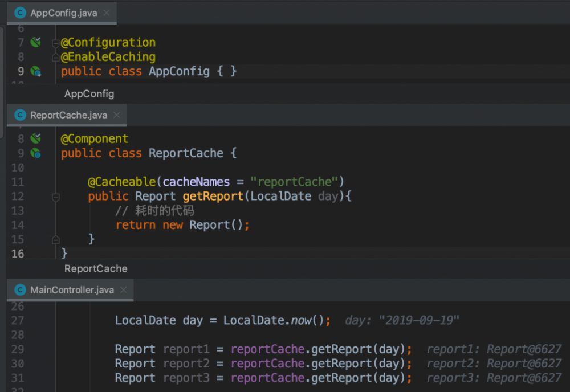Close the ReportCache.java editor tab

tap(117, 115)
